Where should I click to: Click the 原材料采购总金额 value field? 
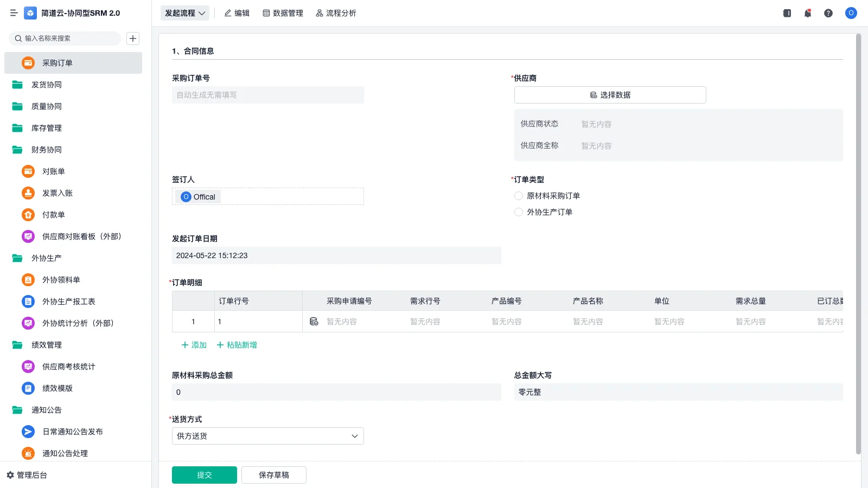pos(336,392)
